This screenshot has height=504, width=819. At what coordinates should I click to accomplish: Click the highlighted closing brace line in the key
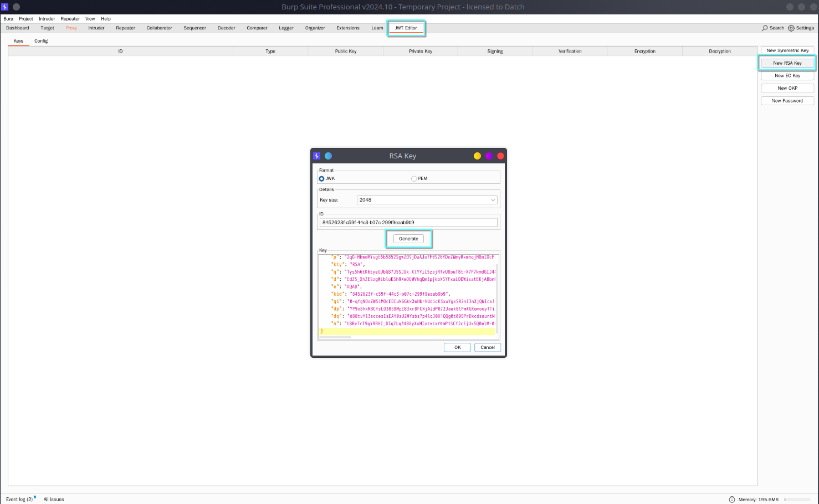pyautogui.click(x=407, y=331)
